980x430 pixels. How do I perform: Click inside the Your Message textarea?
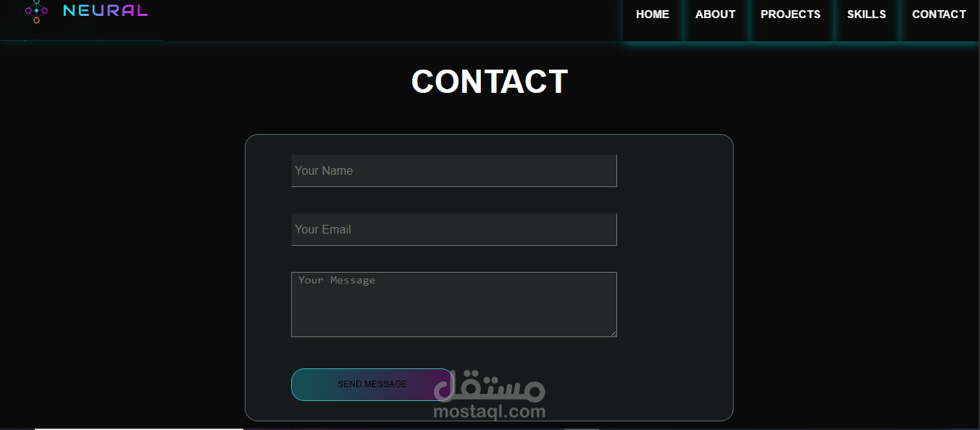click(454, 305)
